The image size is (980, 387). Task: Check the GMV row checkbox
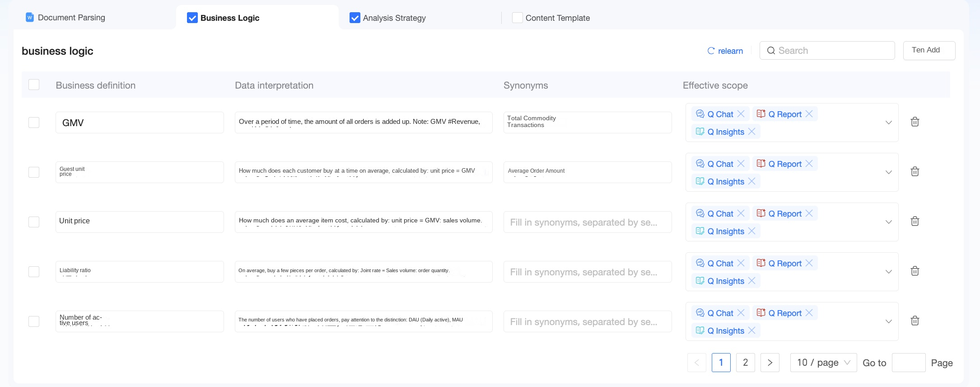coord(34,123)
